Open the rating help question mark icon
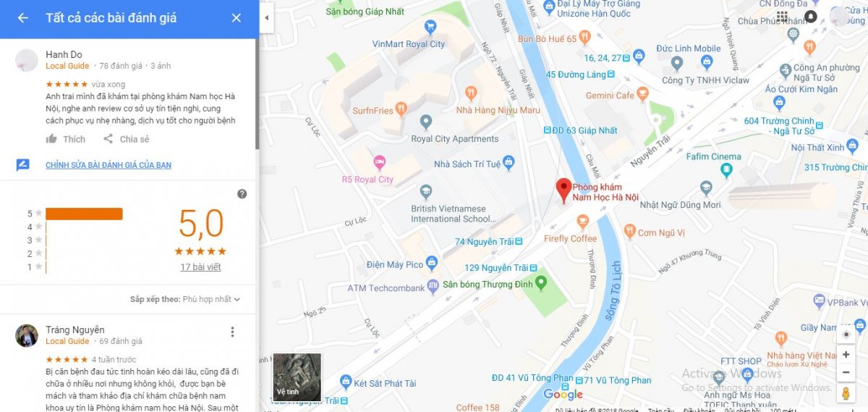Viewport: 868px width, 412px height. [242, 194]
